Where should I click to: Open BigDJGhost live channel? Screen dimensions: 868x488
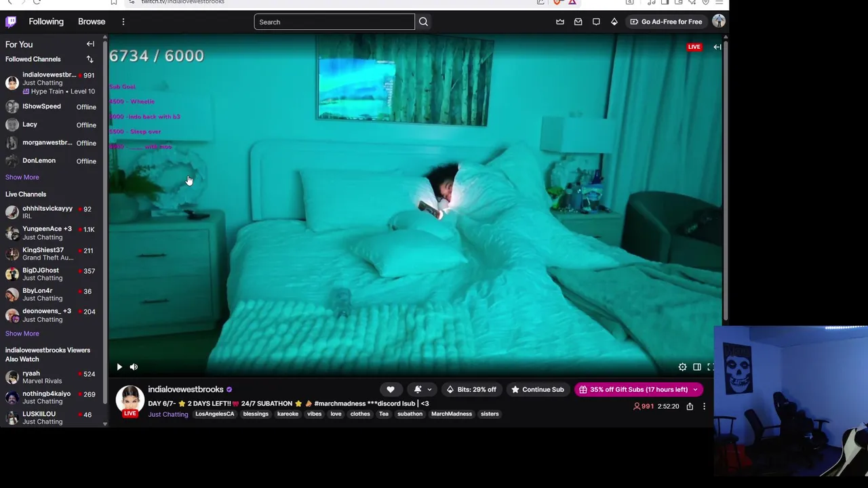click(52, 274)
